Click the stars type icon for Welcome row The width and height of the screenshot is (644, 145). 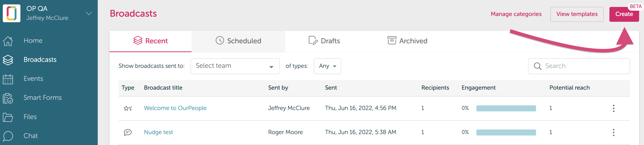(128, 108)
